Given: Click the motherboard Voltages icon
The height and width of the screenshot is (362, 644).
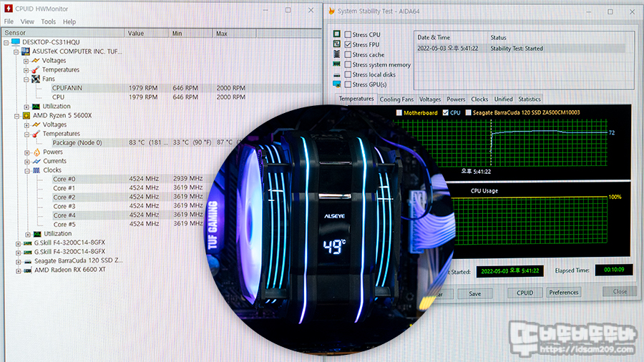Looking at the screenshot, I should point(36,60).
